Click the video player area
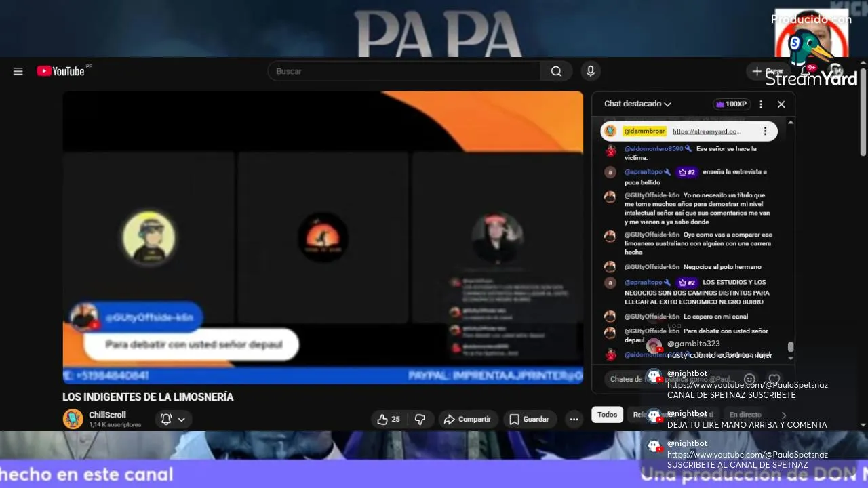Viewport: 868px width, 488px height. pyautogui.click(x=323, y=237)
